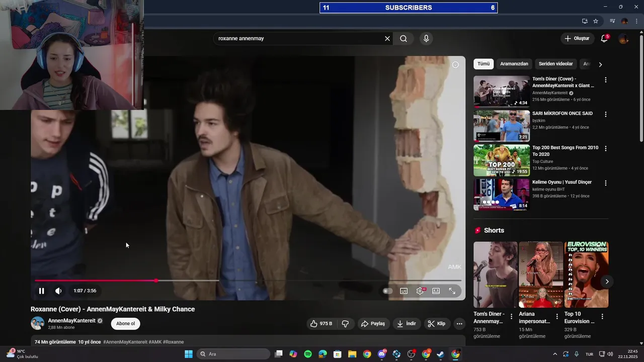Open the YouTube notifications bell
Image resolution: width=644 pixels, height=362 pixels.
604,38
